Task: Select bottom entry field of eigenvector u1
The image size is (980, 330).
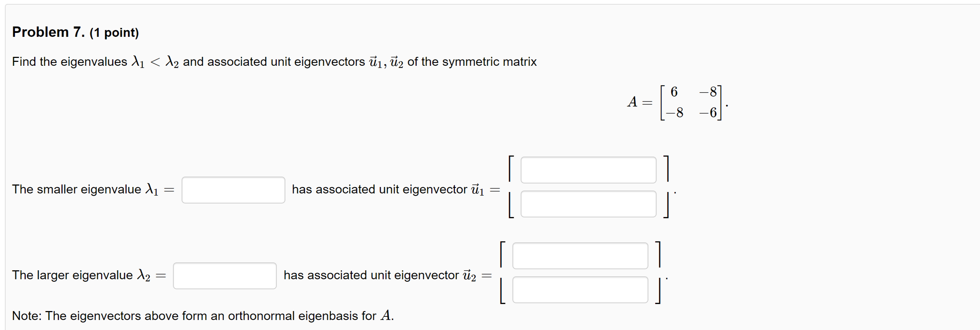Action: [588, 204]
